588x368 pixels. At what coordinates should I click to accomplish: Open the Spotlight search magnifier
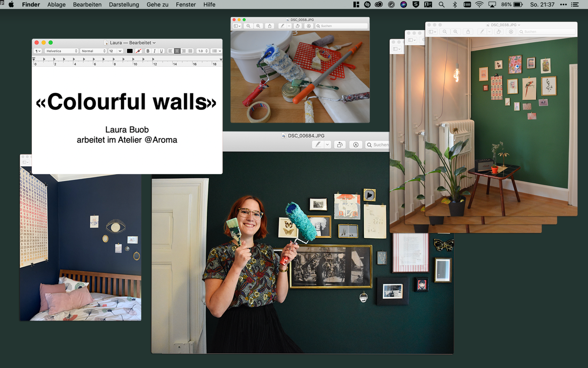tap(441, 5)
